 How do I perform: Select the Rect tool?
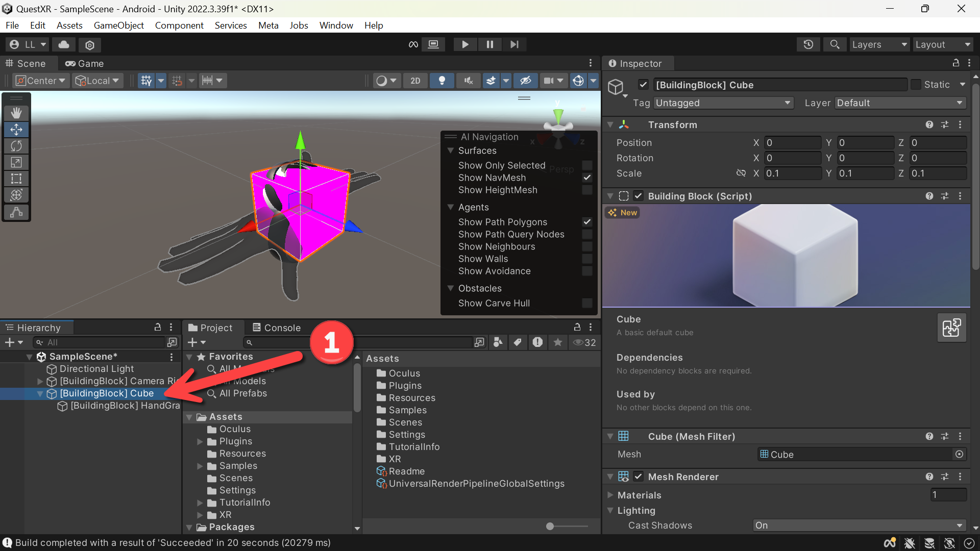(16, 179)
